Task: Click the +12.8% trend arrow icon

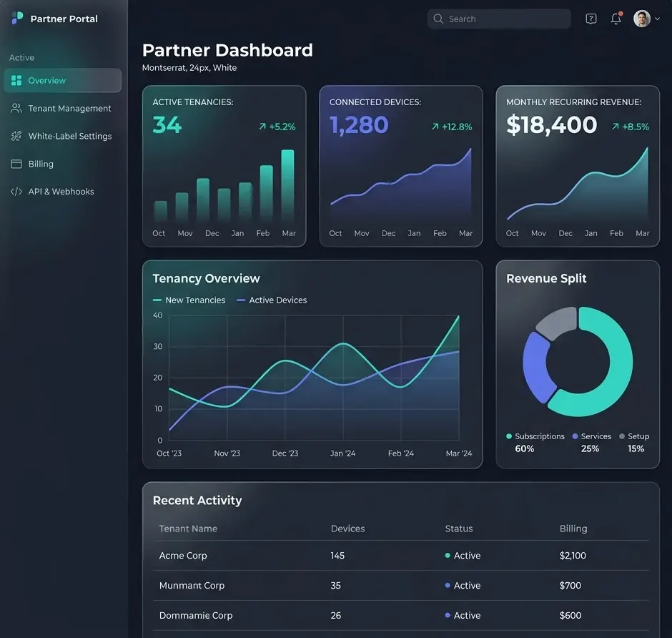Action: point(435,127)
